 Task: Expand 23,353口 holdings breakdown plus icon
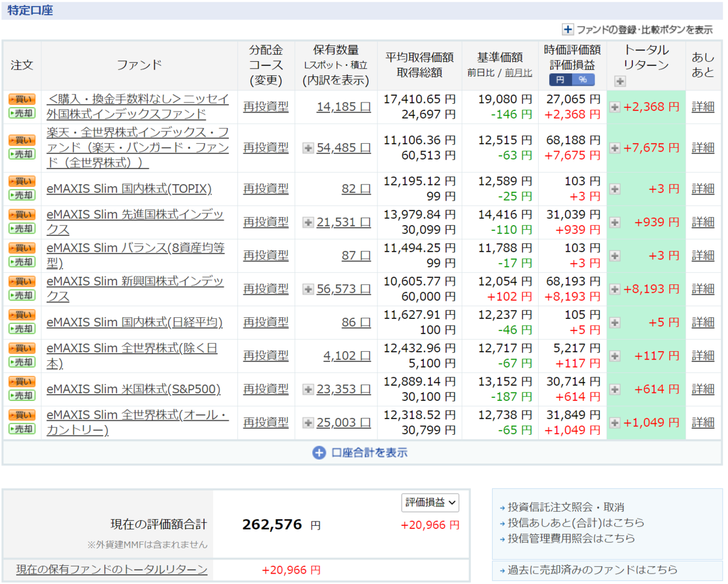(308, 389)
